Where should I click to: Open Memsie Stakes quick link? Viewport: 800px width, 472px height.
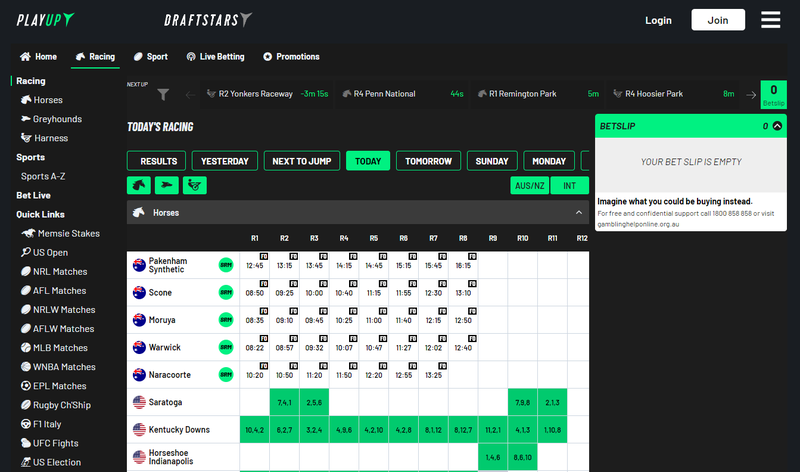(x=60, y=233)
